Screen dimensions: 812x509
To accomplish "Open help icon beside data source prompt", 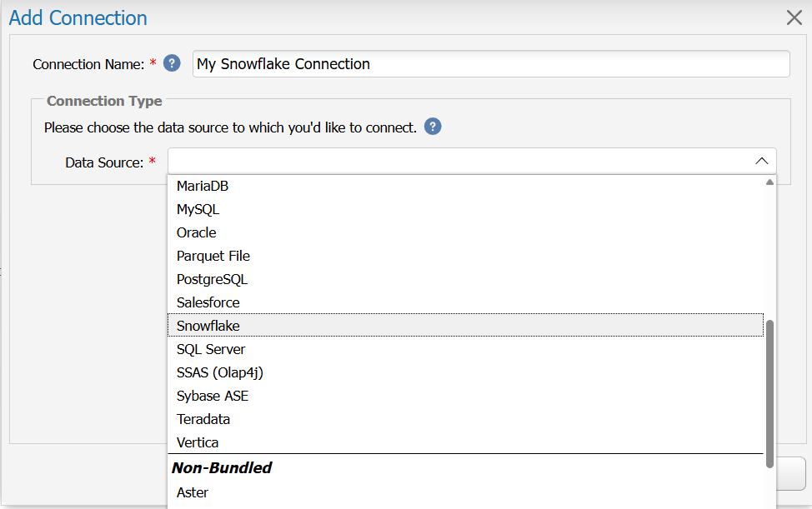I will pos(433,127).
